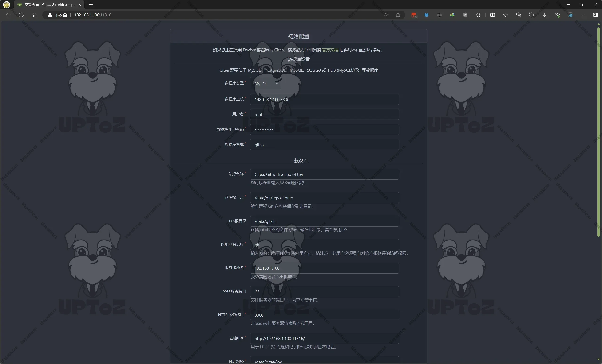This screenshot has height=364, width=602.
Task: Open the profile avatar icon
Action: click(7, 4)
